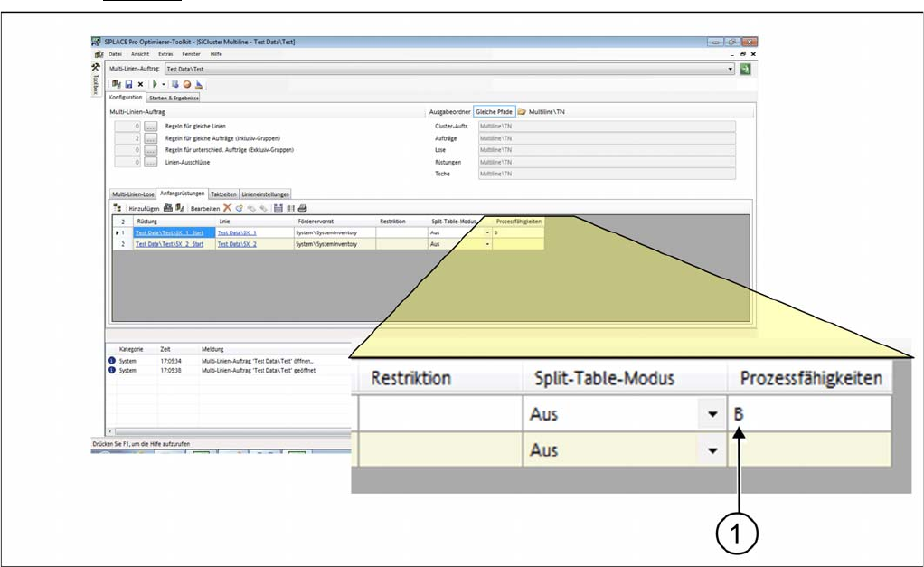Select the Taktzeiten tab

(222, 194)
